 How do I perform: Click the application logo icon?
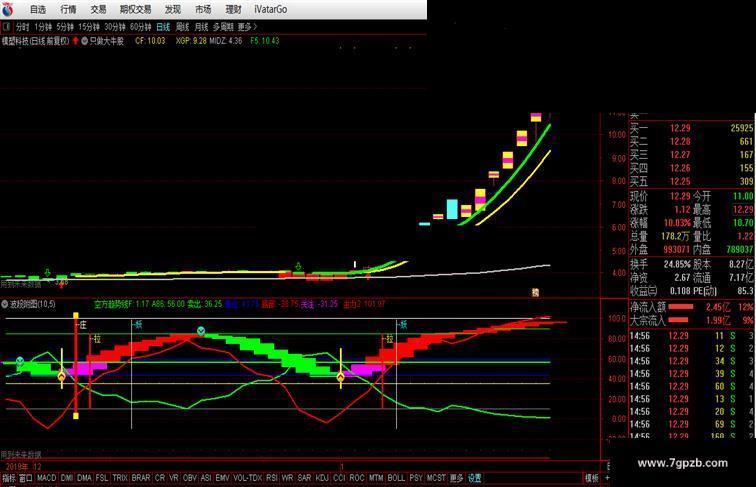(x=8, y=9)
